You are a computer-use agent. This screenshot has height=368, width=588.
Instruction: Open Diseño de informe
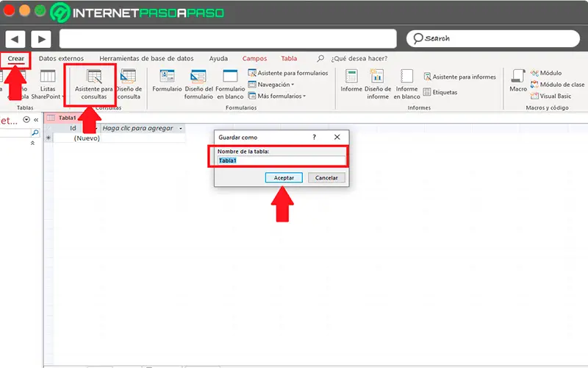click(x=378, y=85)
